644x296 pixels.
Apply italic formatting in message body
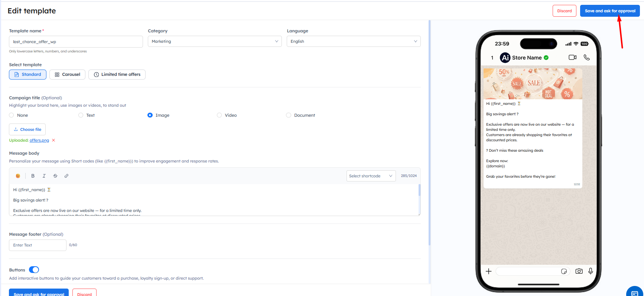tap(44, 176)
